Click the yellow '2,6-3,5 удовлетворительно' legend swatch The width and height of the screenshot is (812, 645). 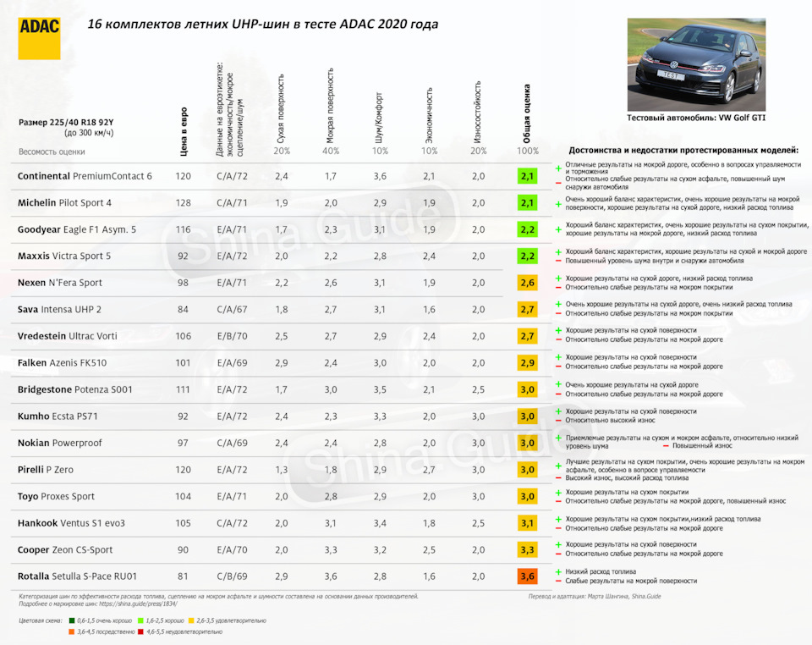[x=191, y=620]
